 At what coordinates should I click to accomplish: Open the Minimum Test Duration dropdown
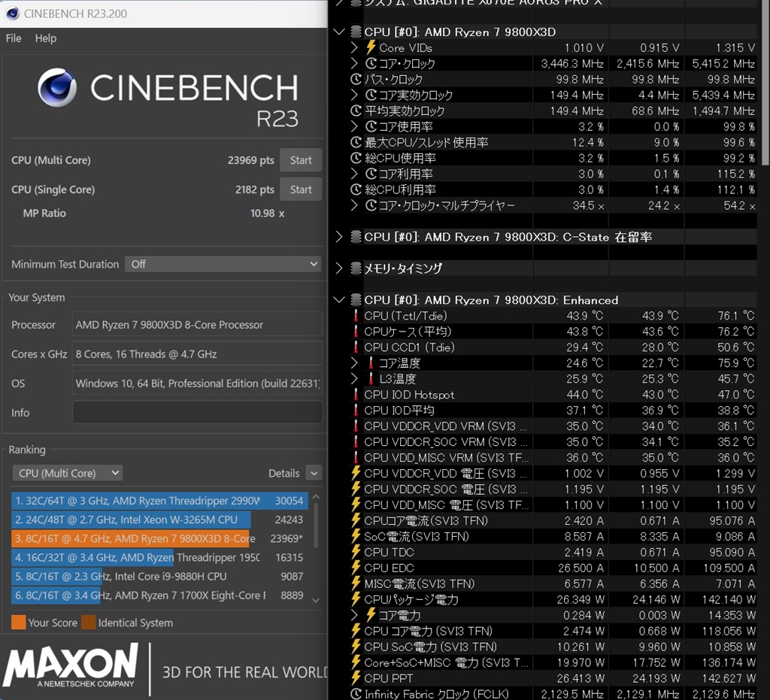pyautogui.click(x=223, y=264)
